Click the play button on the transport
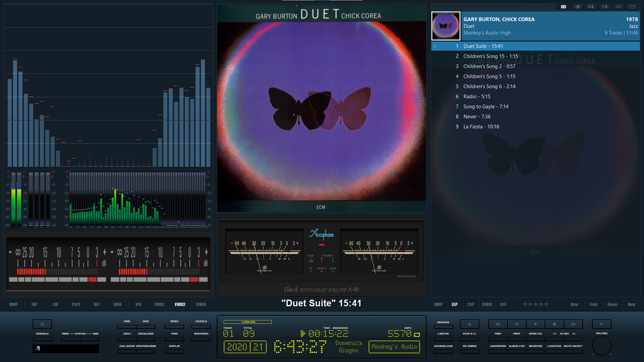The image size is (644, 362). 536,324
